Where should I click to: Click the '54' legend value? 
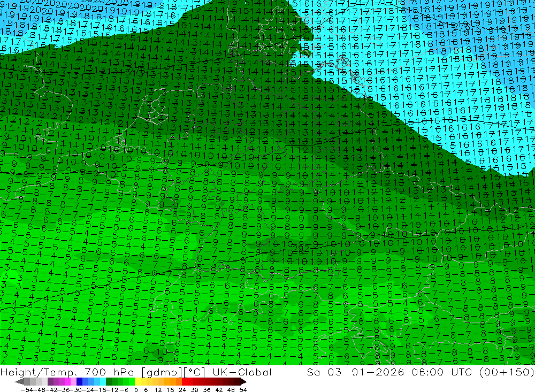[x=243, y=390]
